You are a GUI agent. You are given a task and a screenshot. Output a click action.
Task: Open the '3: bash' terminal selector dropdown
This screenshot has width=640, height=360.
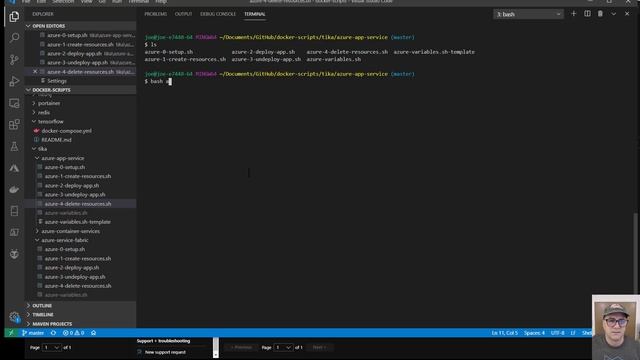[x=528, y=14]
